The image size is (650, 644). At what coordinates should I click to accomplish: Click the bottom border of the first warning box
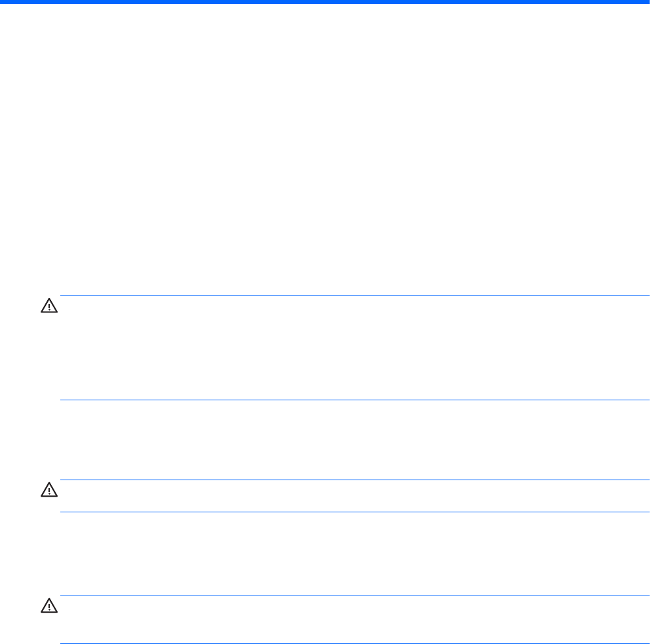(x=354, y=400)
